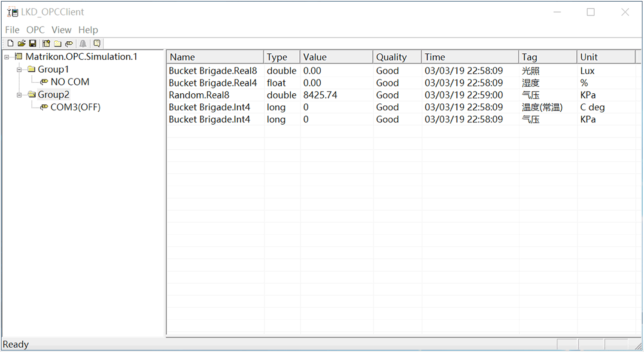
Task: Click the help question toolbar icon
Action: coord(97,43)
